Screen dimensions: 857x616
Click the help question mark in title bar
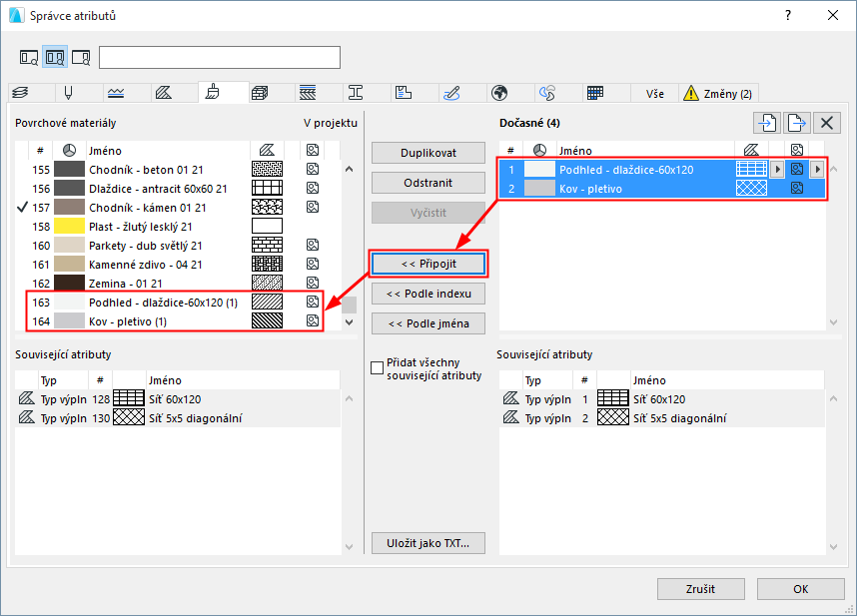[x=788, y=15]
